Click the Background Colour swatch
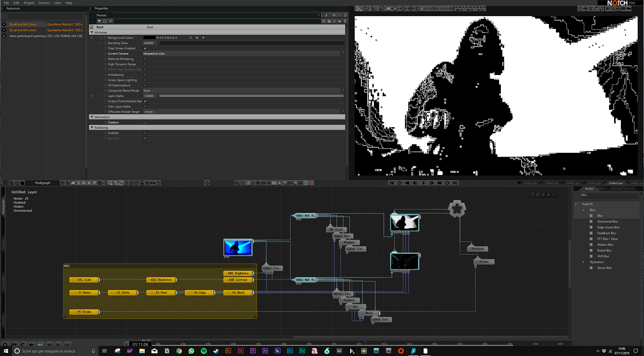 coord(149,38)
